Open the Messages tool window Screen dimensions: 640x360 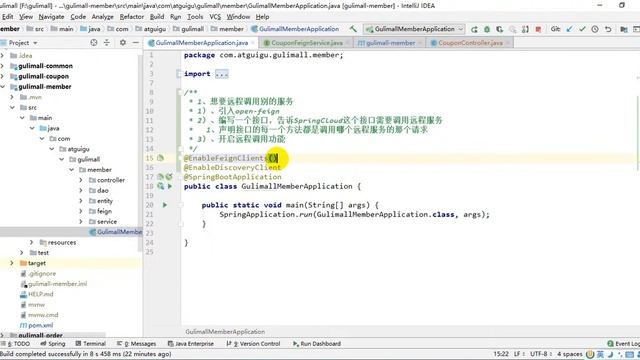[137, 344]
